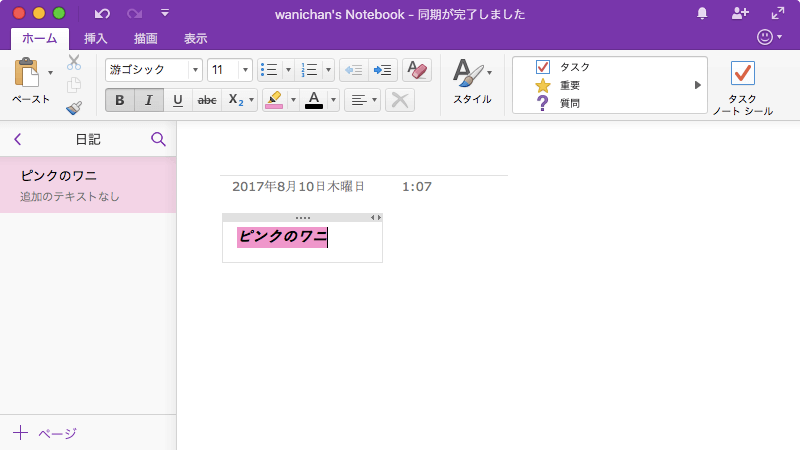
Task: Decrease the indent level
Action: pyautogui.click(x=354, y=70)
